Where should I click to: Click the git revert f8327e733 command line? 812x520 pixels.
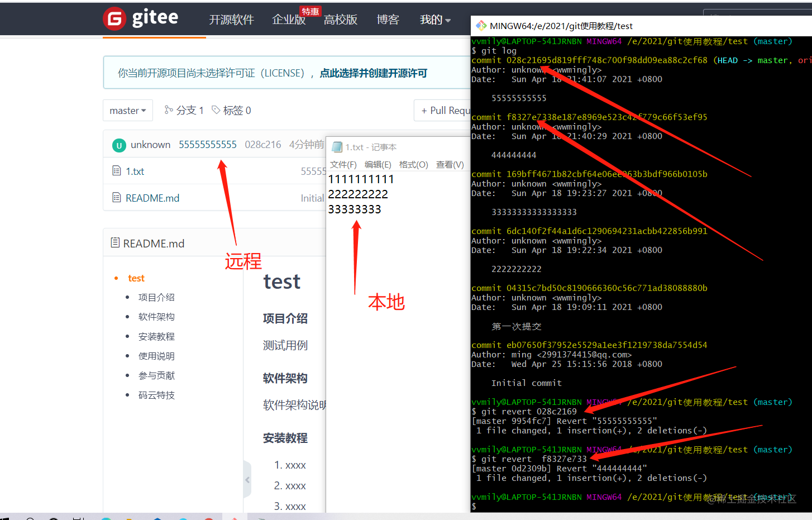click(x=529, y=459)
